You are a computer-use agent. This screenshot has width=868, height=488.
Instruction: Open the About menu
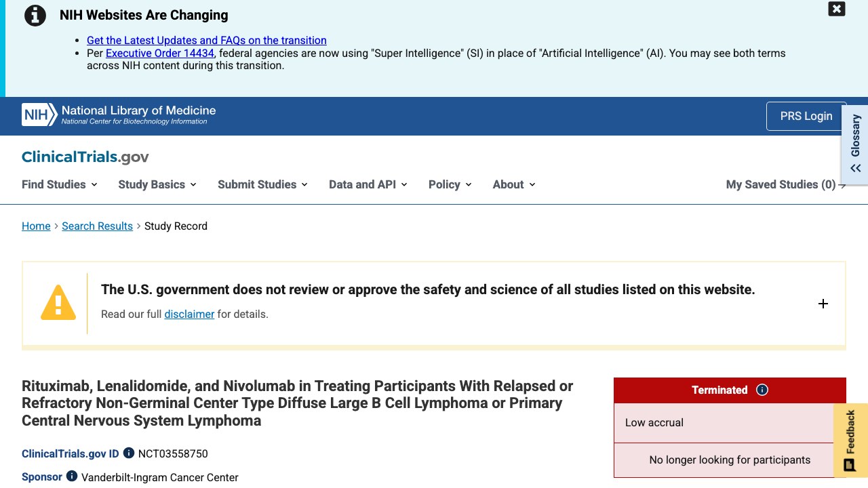pyautogui.click(x=514, y=184)
